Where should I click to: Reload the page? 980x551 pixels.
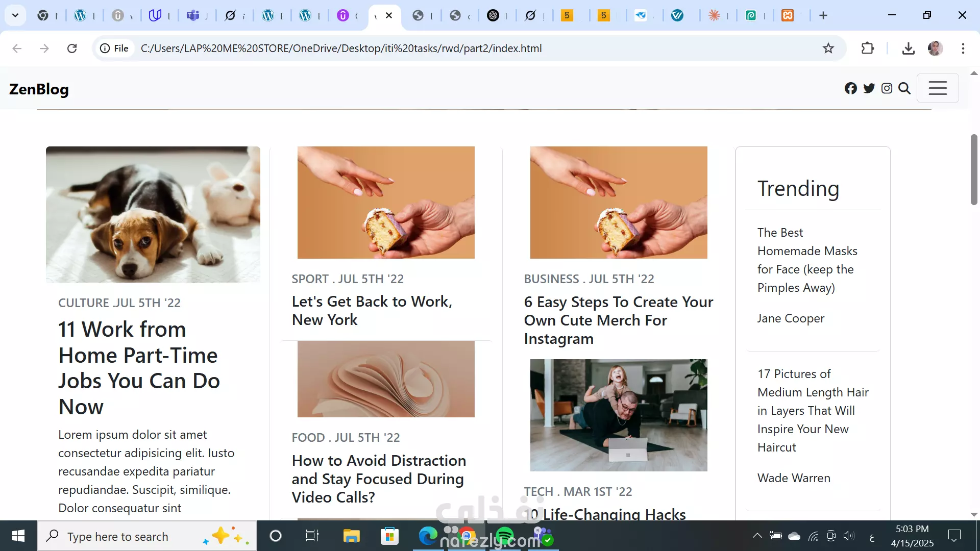click(72, 48)
